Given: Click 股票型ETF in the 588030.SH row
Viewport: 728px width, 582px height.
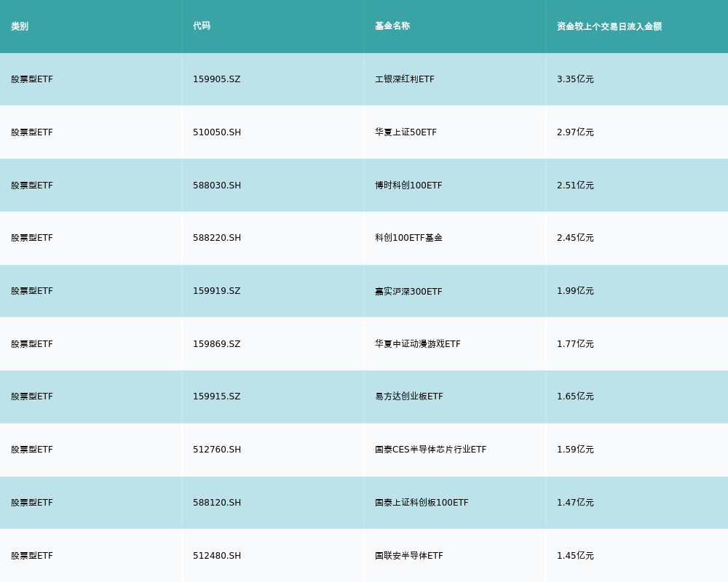Looking at the screenshot, I should tap(32, 186).
